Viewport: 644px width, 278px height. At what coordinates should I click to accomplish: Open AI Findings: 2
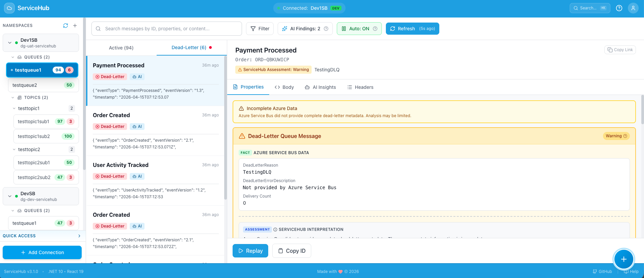pos(305,29)
